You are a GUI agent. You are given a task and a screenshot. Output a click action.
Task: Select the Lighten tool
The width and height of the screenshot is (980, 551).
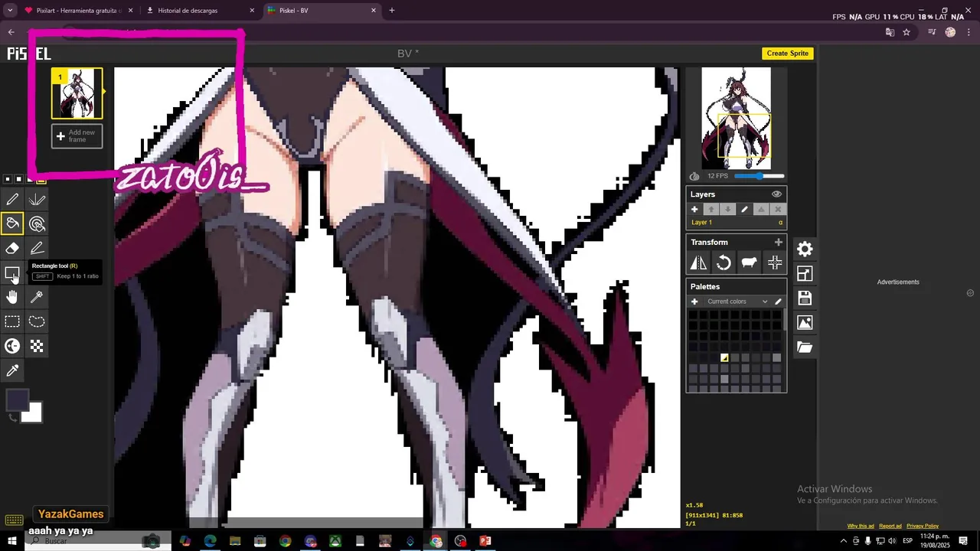coord(12,347)
